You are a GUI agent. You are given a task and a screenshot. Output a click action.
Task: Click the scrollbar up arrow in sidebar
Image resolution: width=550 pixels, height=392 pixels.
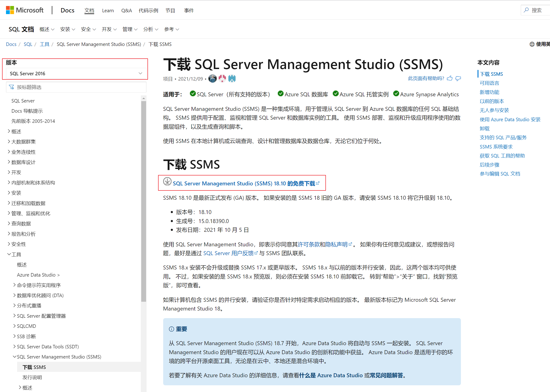pos(144,98)
